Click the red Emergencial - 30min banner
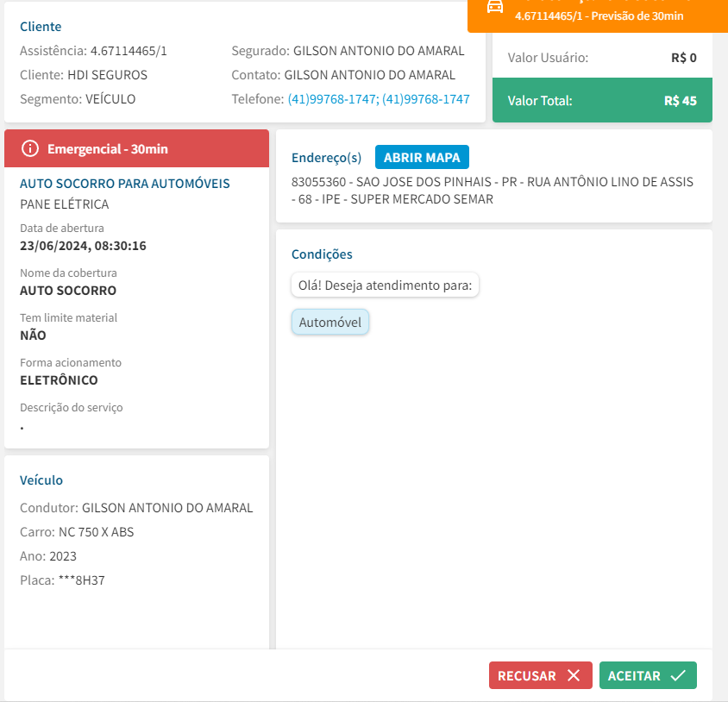Screen dimensions: 728x702 click(136, 148)
